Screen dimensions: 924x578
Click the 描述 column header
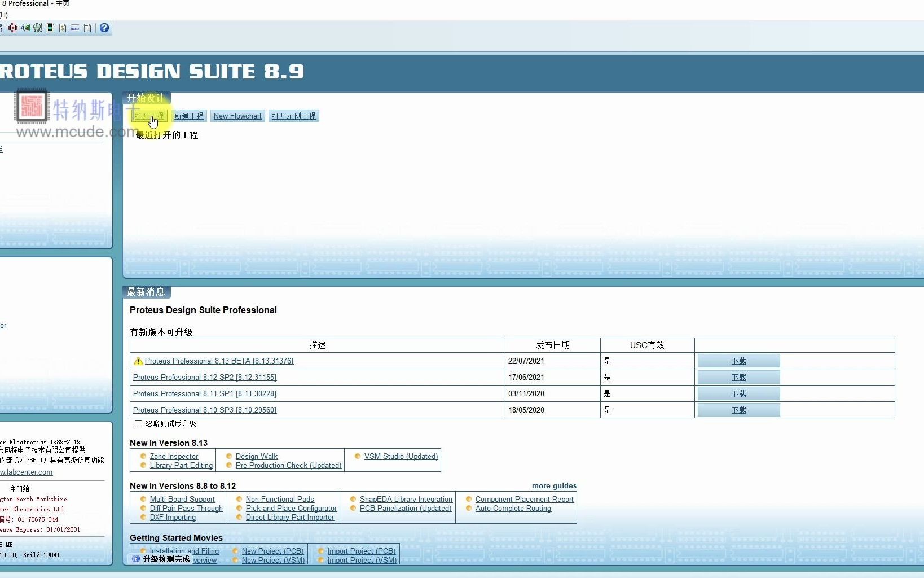click(318, 345)
